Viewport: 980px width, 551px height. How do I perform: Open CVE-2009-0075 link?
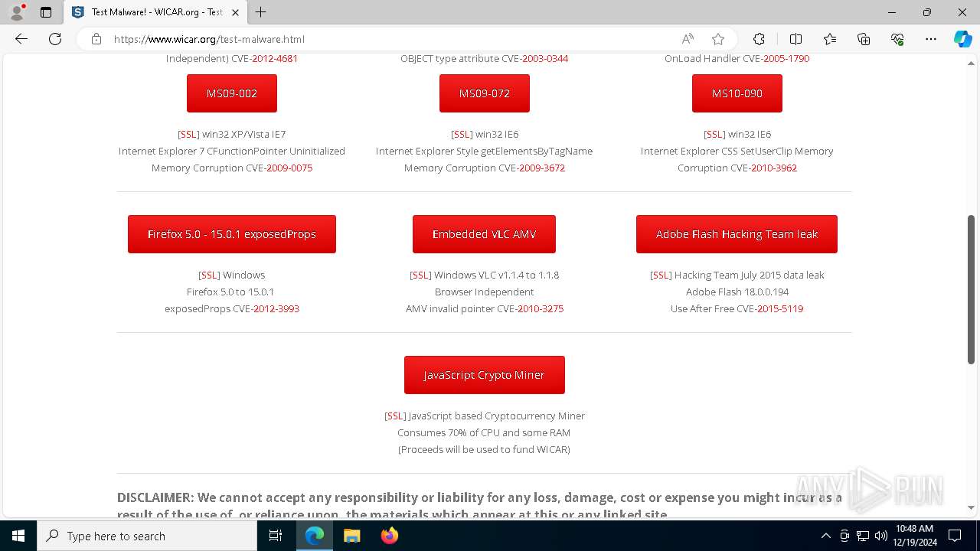289,168
